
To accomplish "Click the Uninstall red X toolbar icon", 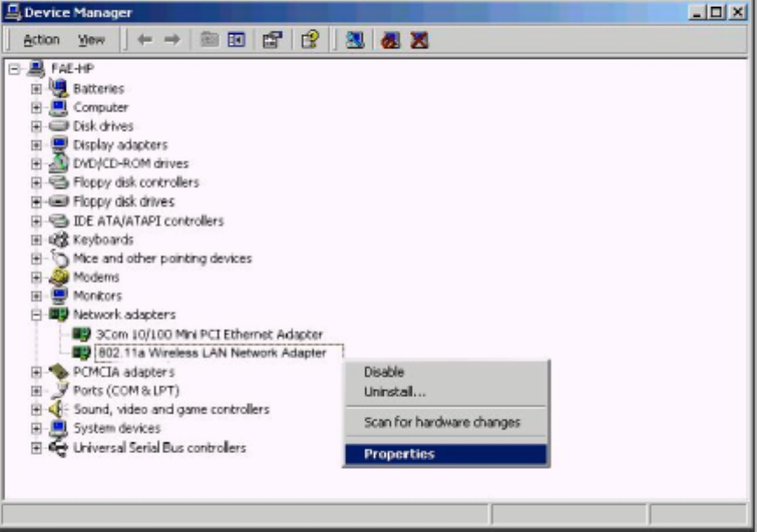I will (419, 39).
